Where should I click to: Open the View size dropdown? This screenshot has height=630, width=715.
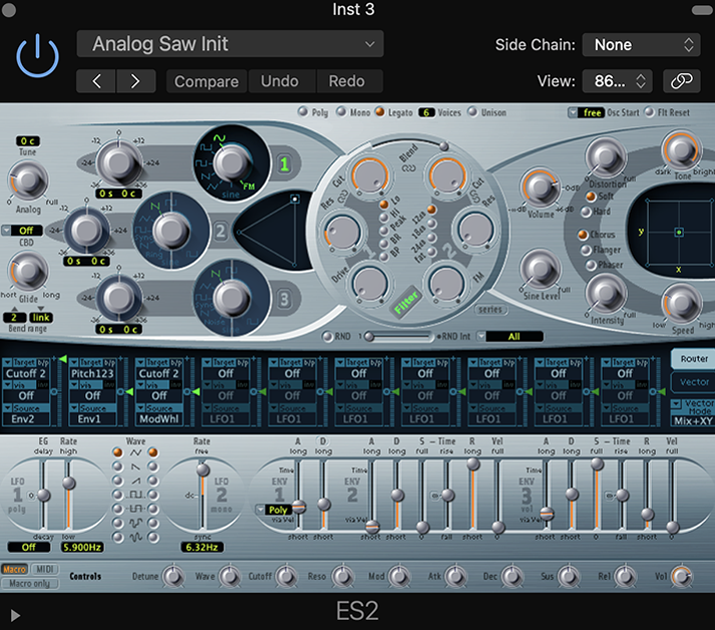(x=615, y=81)
